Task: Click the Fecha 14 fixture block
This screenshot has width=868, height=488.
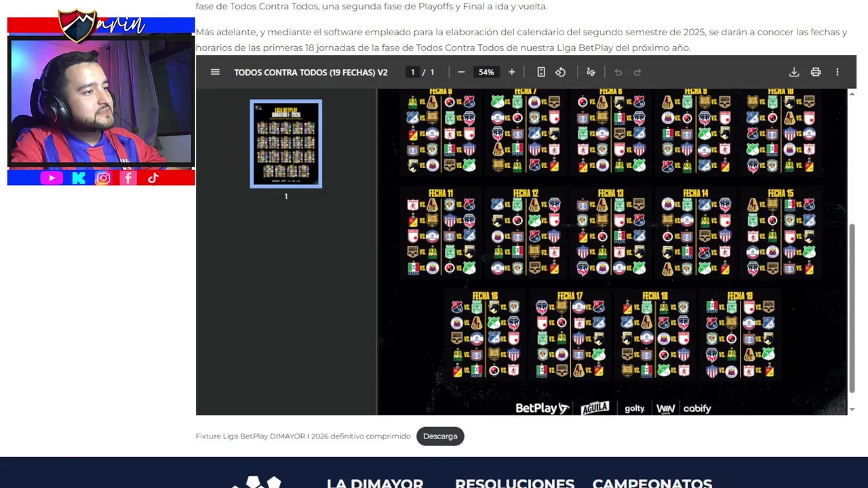Action: pyautogui.click(x=696, y=232)
